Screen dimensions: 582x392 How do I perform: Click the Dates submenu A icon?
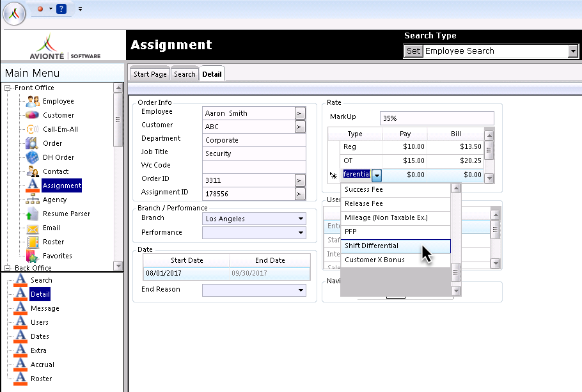[x=20, y=336]
